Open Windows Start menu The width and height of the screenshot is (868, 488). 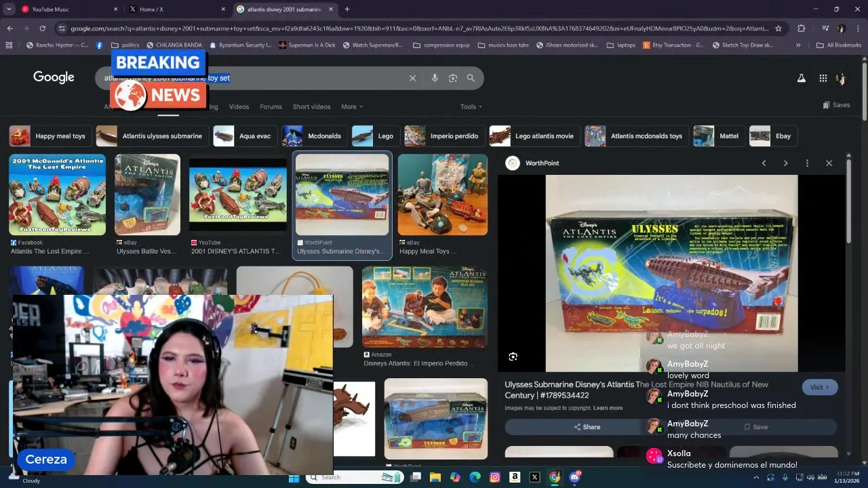pyautogui.click(x=294, y=478)
